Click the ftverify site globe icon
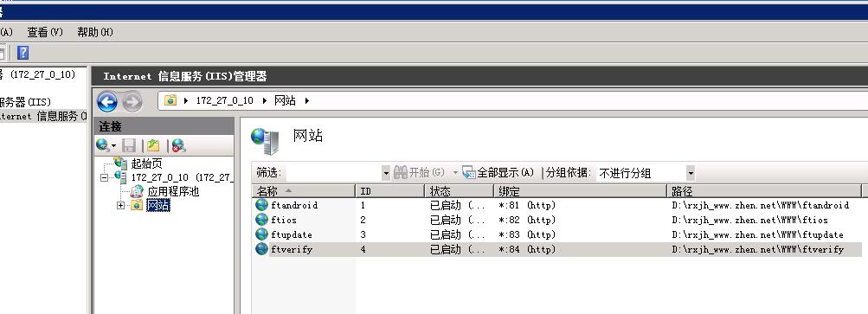 262,249
